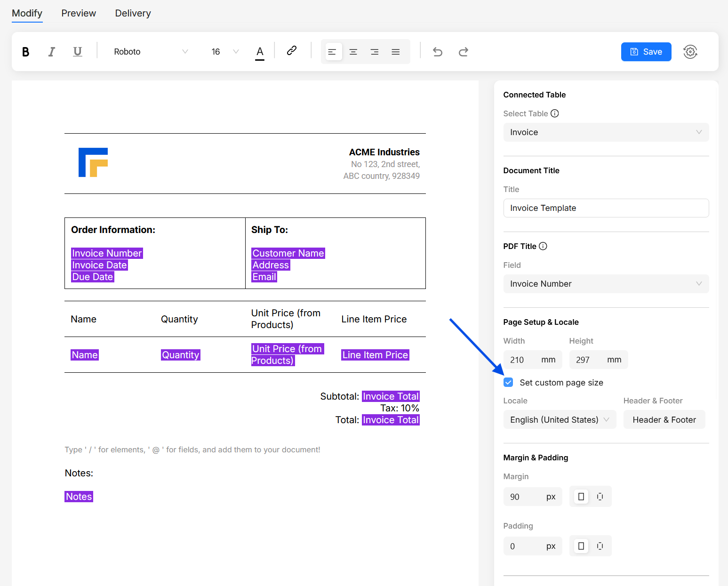Switch to the Preview tab
Viewport: 728px width, 586px height.
(x=78, y=13)
